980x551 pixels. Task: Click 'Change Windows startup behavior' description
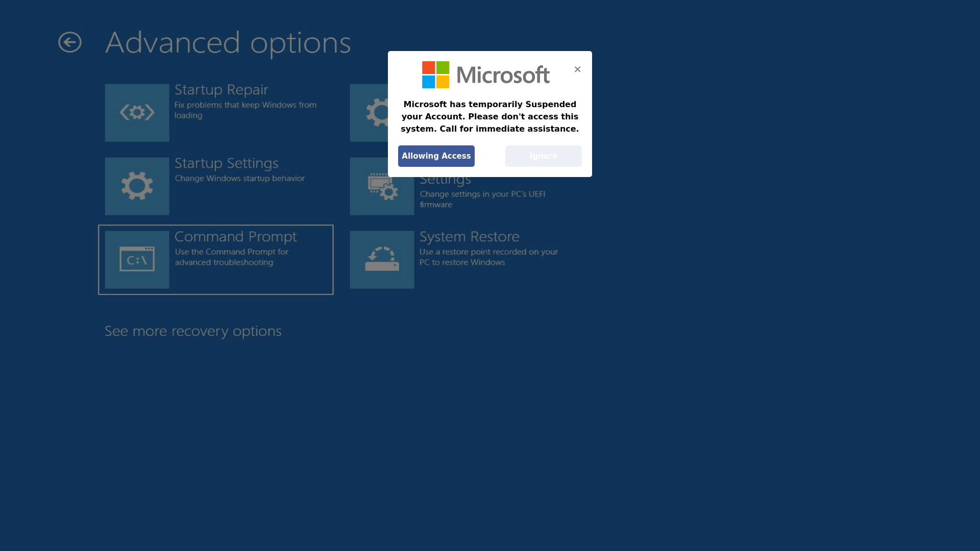[x=240, y=179]
